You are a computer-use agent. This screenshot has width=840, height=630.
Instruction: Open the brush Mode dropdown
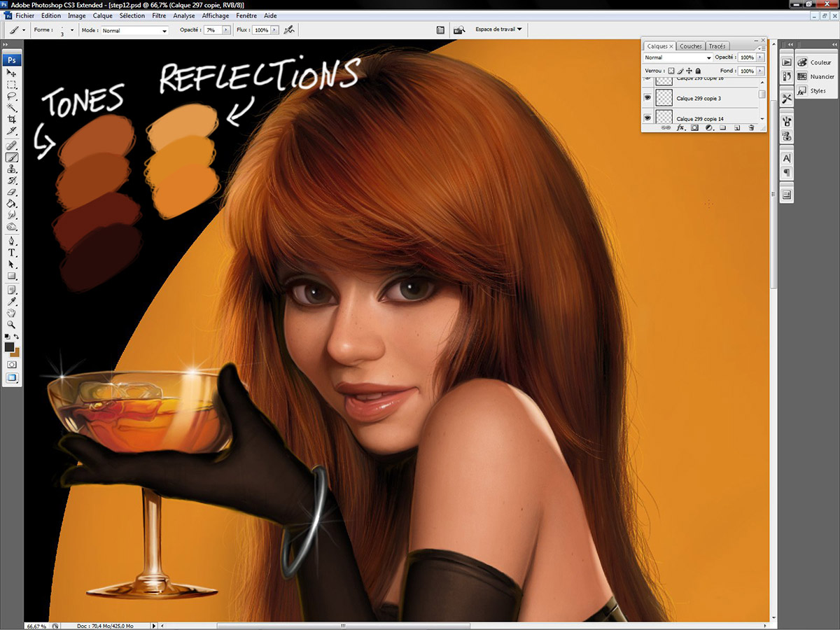tap(134, 31)
